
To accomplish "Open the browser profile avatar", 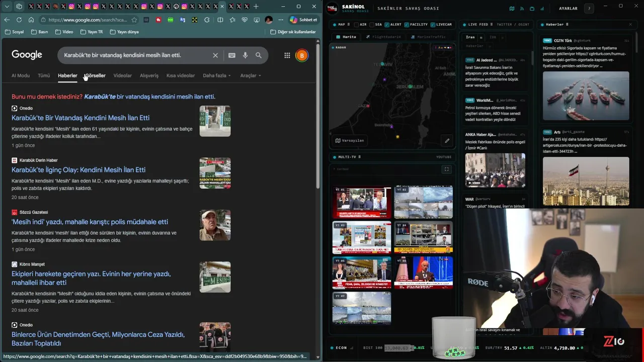I will [269, 20].
